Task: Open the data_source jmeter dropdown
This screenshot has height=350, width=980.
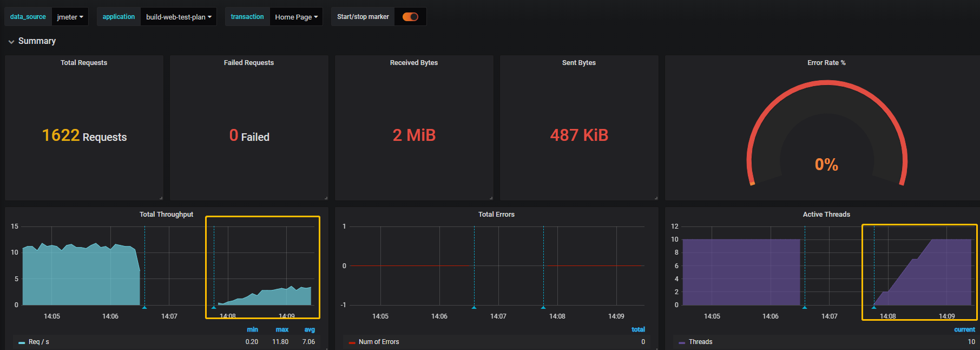Action: (x=70, y=17)
